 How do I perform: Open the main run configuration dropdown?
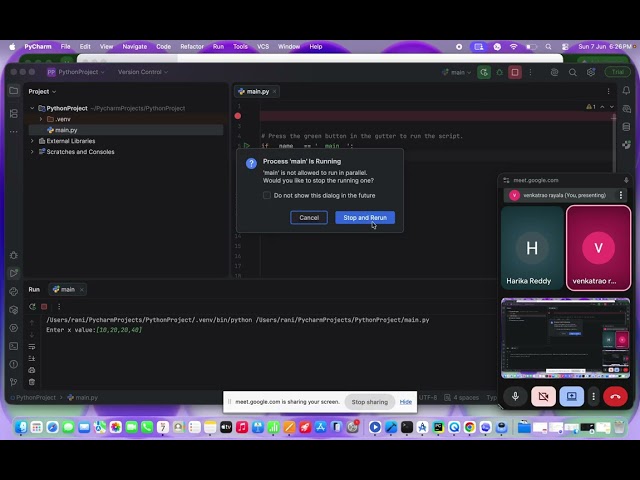click(457, 72)
